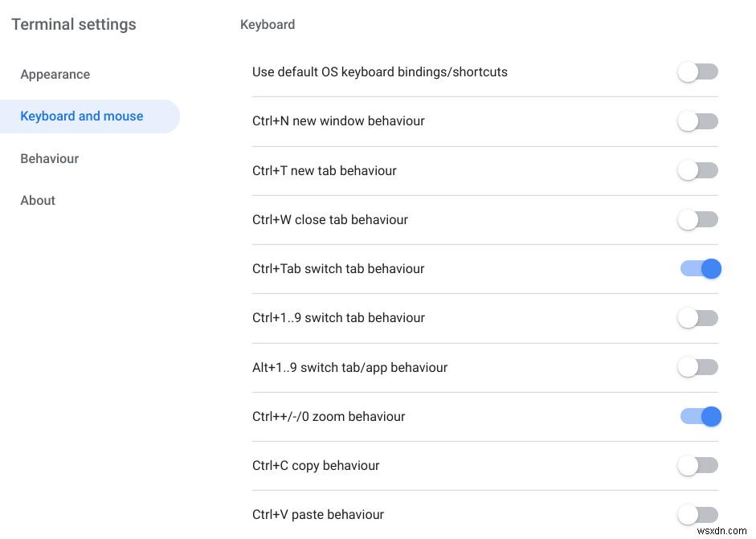Image resolution: width=756 pixels, height=539 pixels.
Task: Click the 'Ctrl+N new window behaviour' label
Action: pyautogui.click(x=338, y=121)
